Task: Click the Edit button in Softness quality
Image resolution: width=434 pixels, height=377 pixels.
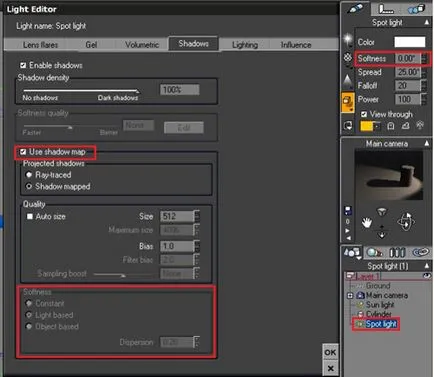Action: 184,127
